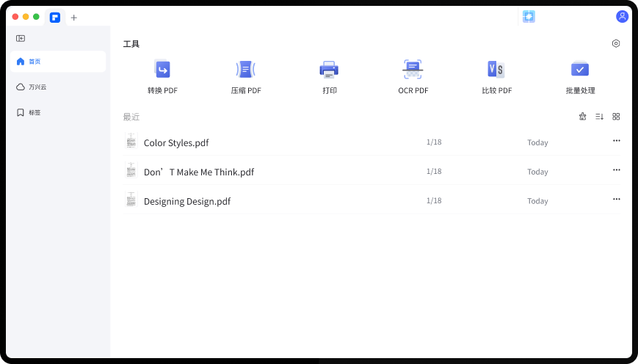Open the Compress PDF tool (压缩 PDF)
The width and height of the screenshot is (638, 364).
coord(246,76)
